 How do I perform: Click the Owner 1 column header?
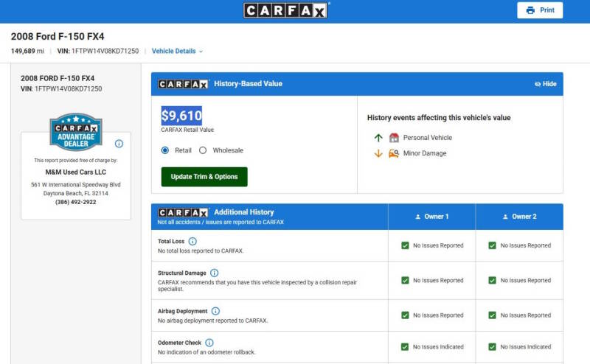[432, 217]
